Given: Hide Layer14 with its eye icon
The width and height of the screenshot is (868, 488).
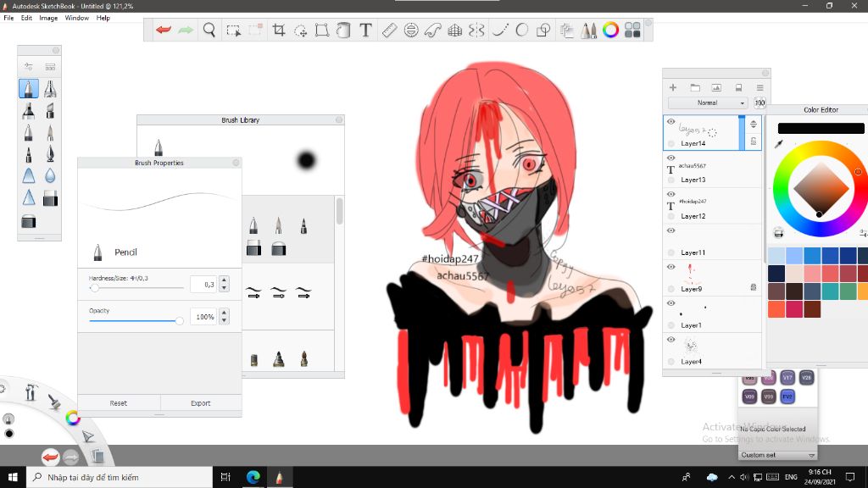Looking at the screenshot, I should click(671, 122).
